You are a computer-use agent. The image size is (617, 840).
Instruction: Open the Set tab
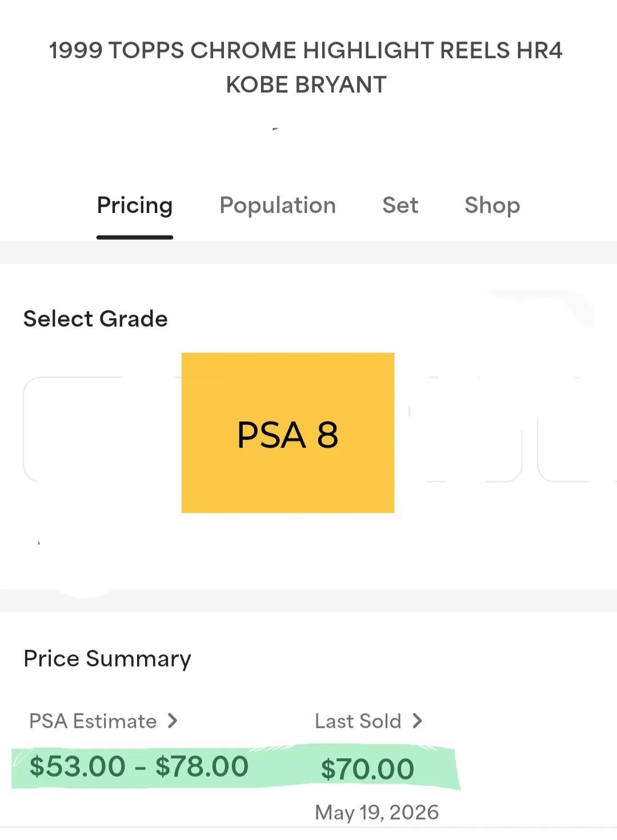pos(400,205)
